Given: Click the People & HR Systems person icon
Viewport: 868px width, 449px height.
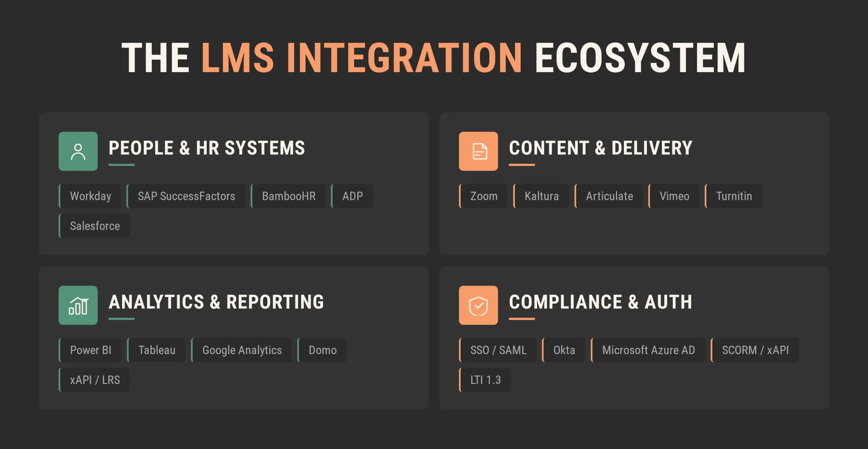Looking at the screenshot, I should pyautogui.click(x=78, y=151).
